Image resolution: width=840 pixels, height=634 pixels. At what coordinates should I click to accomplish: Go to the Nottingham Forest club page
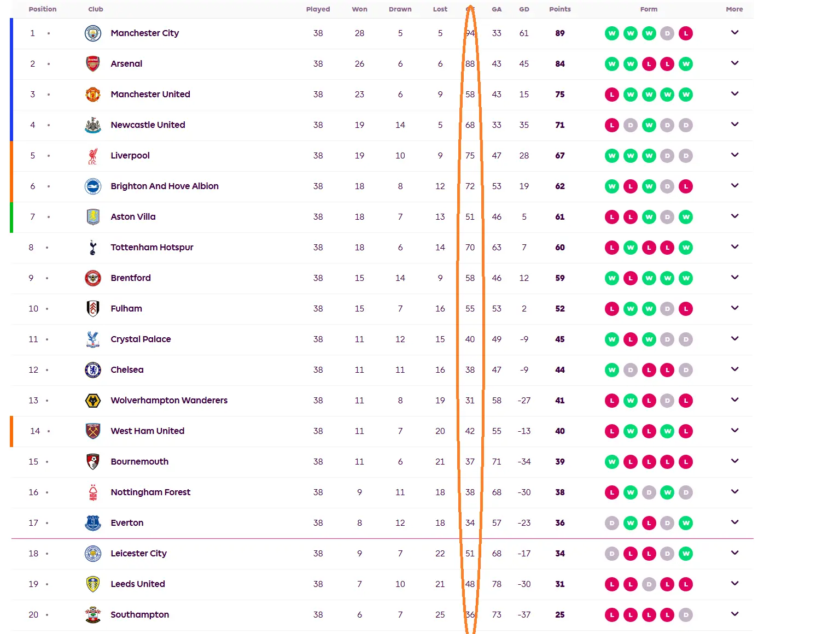pyautogui.click(x=150, y=492)
